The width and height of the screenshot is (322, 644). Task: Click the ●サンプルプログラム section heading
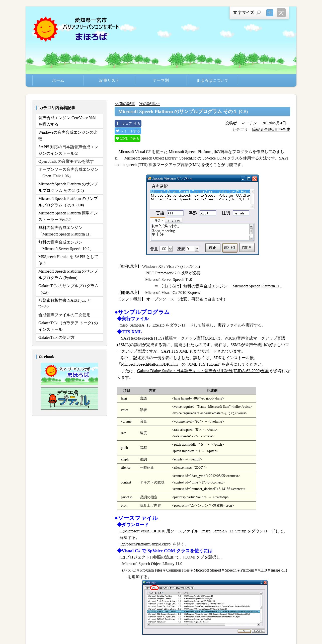pyautogui.click(x=142, y=312)
